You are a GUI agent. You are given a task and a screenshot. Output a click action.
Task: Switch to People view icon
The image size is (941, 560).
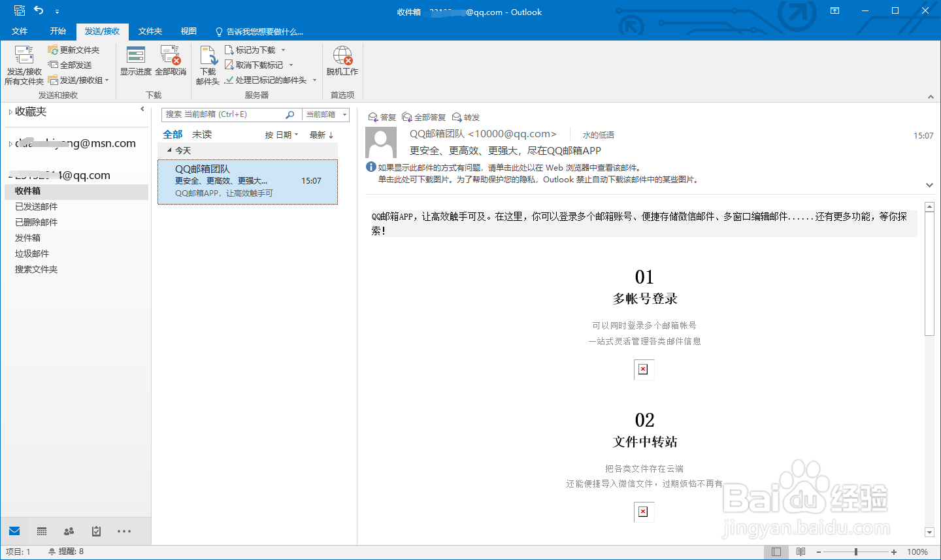(69, 531)
